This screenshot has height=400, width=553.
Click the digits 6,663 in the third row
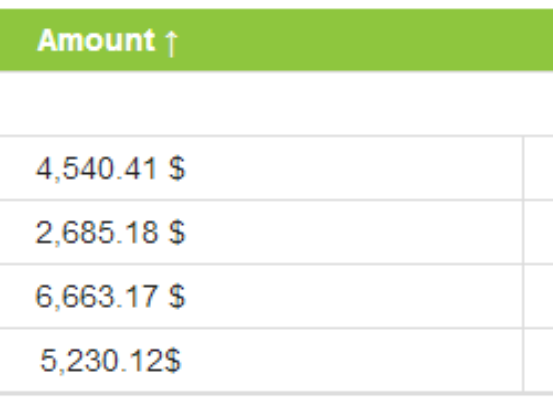point(75,297)
